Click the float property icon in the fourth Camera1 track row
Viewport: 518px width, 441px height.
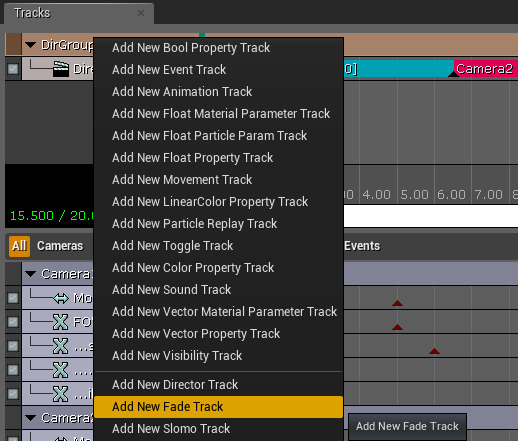[x=61, y=370]
